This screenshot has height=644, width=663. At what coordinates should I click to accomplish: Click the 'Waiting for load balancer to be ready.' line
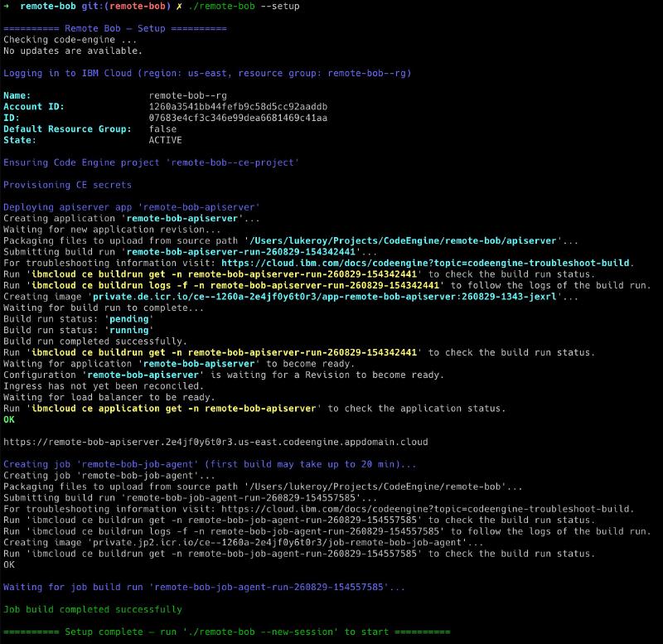pyautogui.click(x=109, y=397)
